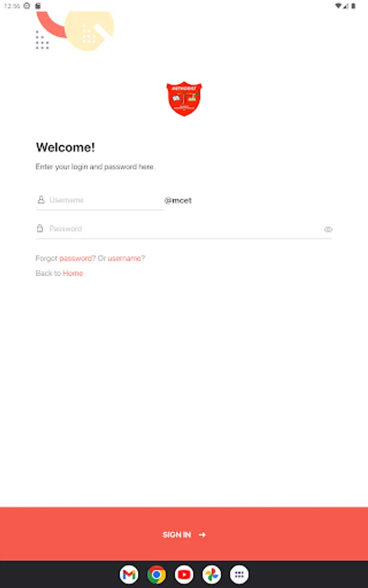
Task: Focus the Password input field
Action: click(x=184, y=229)
